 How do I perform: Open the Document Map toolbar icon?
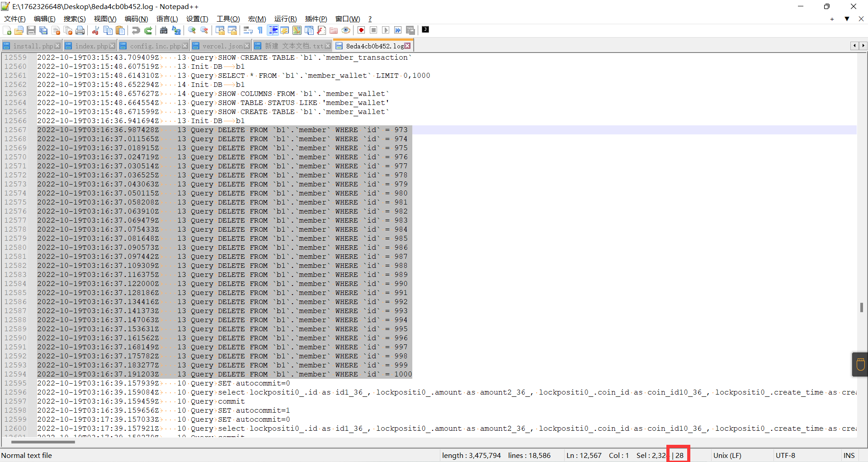pos(297,30)
